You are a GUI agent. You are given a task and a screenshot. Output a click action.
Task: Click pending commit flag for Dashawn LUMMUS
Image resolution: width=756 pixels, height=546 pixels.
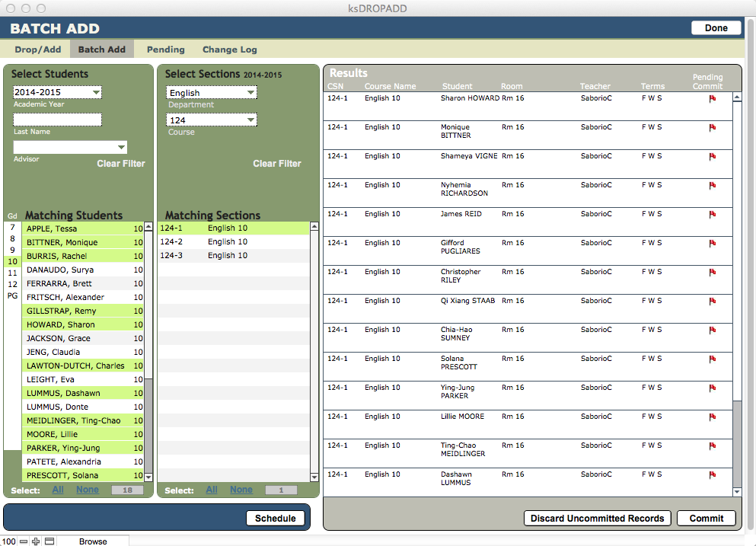[x=713, y=475]
